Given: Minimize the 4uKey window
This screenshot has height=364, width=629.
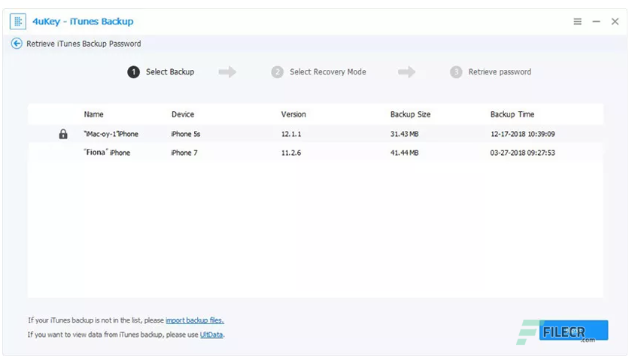Looking at the screenshot, I should [x=596, y=22].
